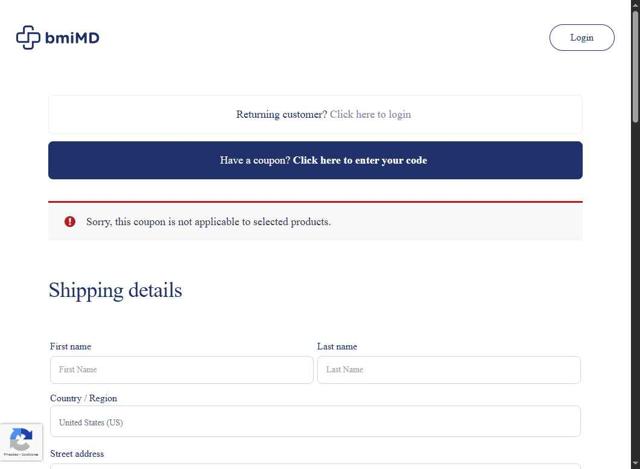Open the bmiMD logo homepage link
Screen dimensions: 640x469
tap(58, 38)
